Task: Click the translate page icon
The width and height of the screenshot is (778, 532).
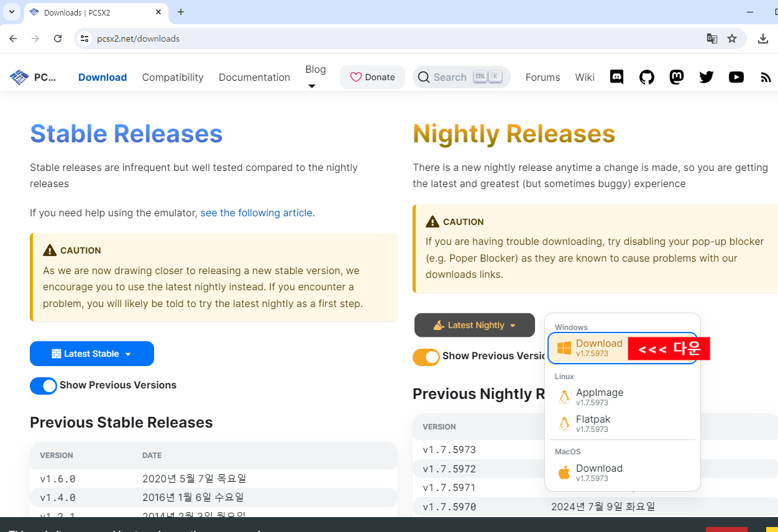Action: (x=712, y=39)
